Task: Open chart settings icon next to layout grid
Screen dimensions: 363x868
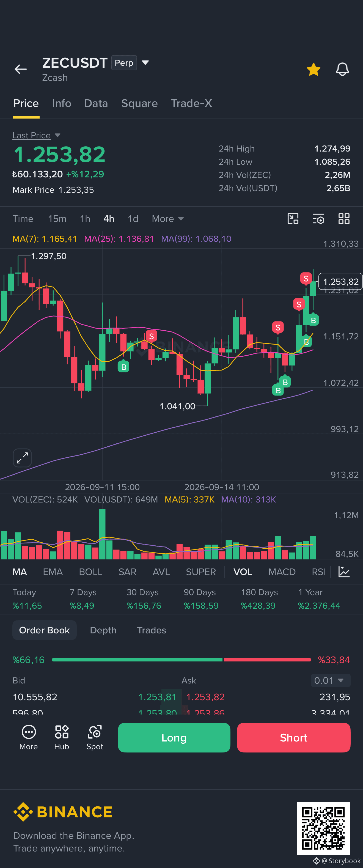Action: tap(318, 219)
